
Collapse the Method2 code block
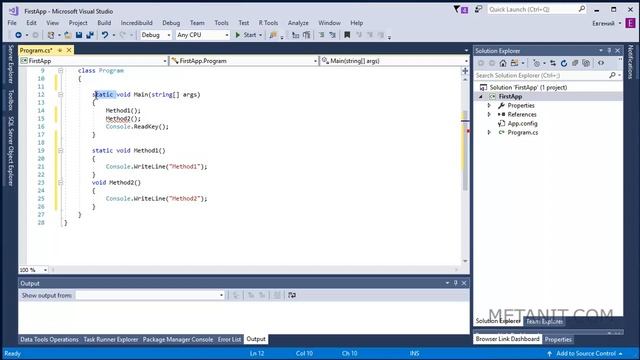pos(60,182)
